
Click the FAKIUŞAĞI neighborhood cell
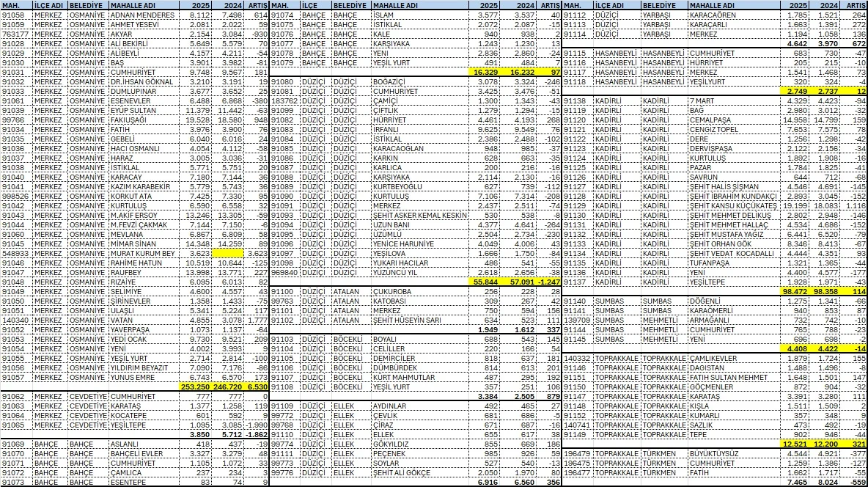(x=144, y=118)
